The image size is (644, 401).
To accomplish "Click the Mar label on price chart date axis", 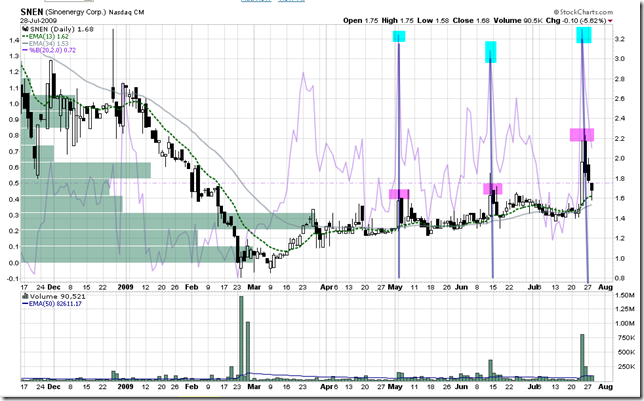I will 254,287.
